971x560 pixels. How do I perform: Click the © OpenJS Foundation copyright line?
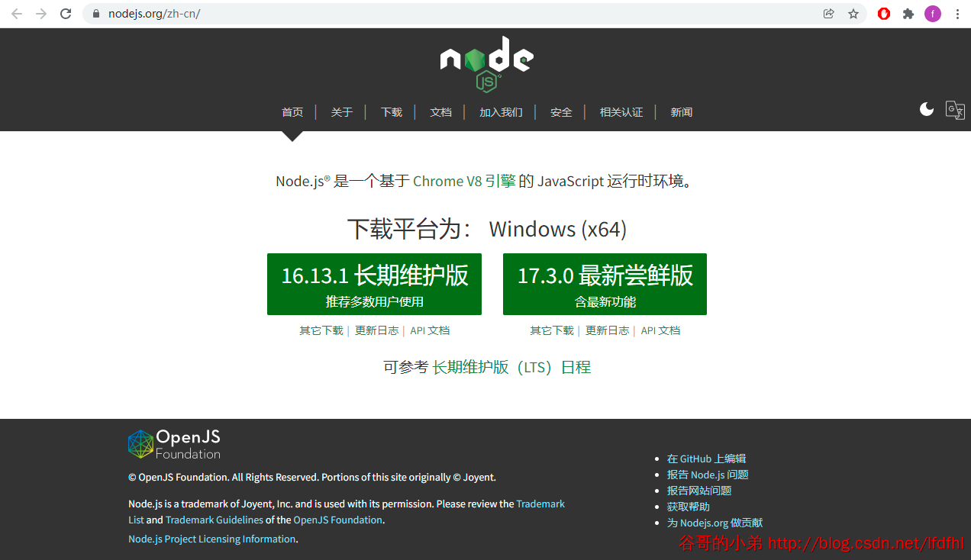click(312, 477)
